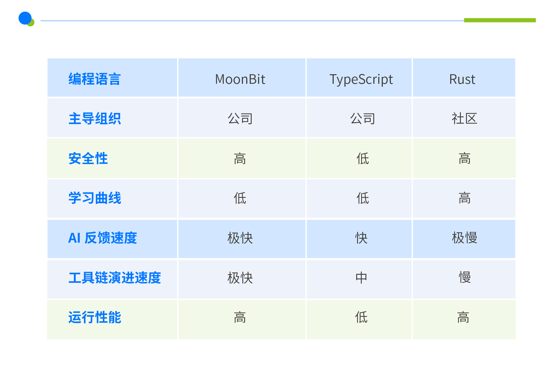The width and height of the screenshot is (555, 392).
Task: Select the Rust column header
Action: point(462,79)
